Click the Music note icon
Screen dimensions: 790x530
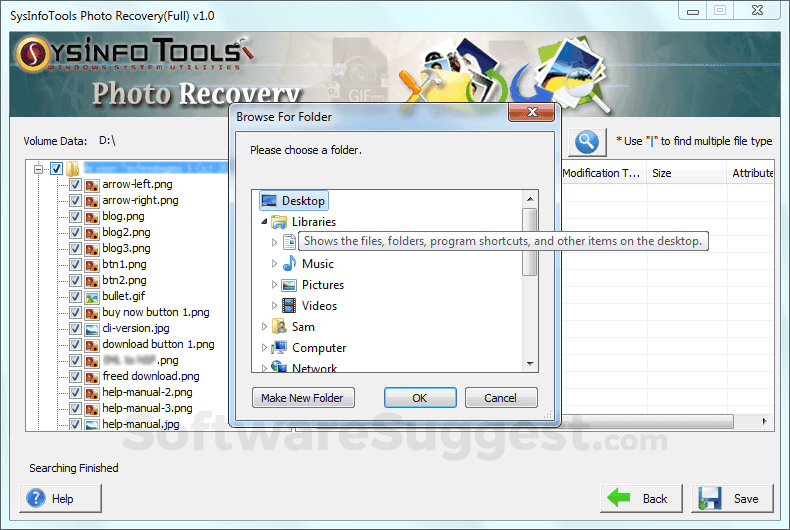pos(289,263)
